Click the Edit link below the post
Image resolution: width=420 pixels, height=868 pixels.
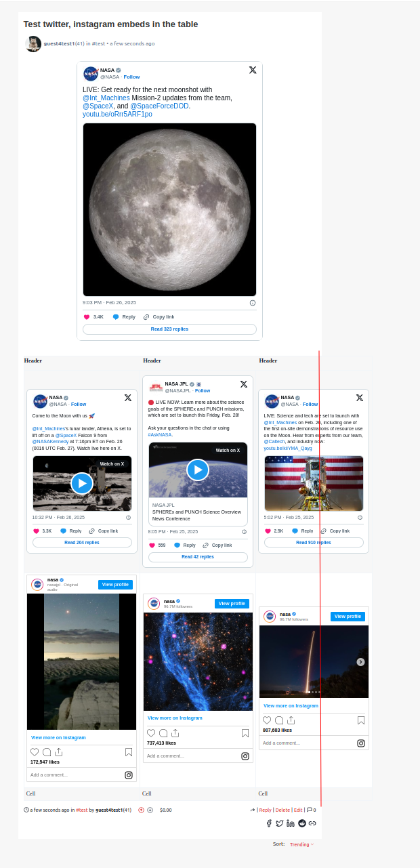298,810
